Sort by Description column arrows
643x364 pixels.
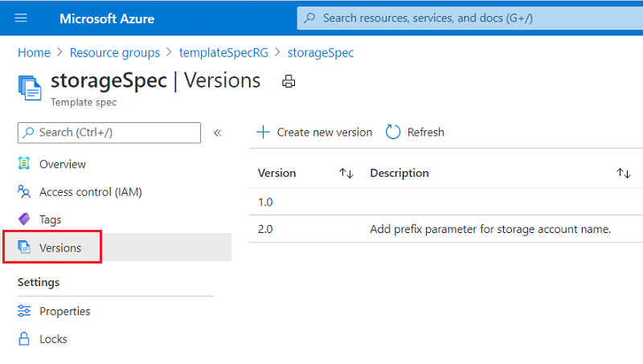click(623, 173)
